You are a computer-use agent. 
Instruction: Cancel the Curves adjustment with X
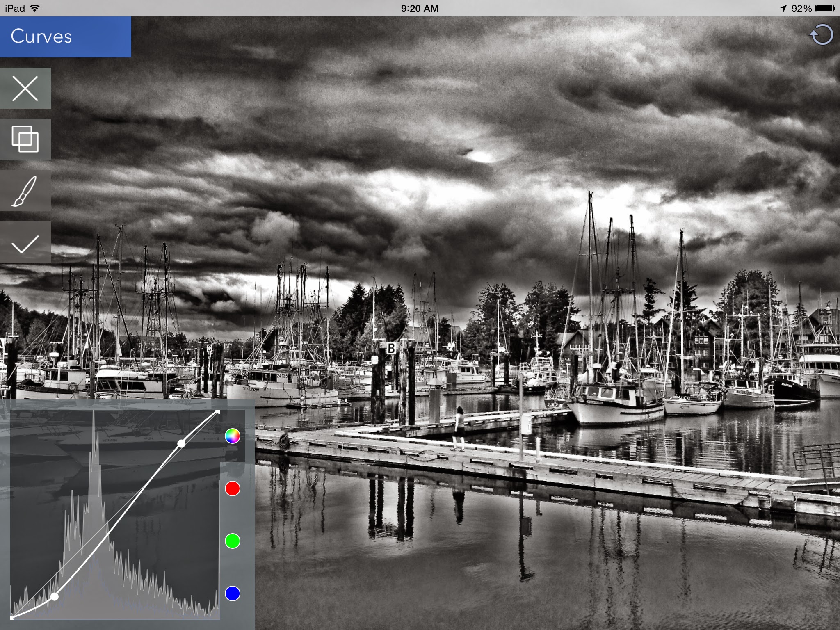25,88
